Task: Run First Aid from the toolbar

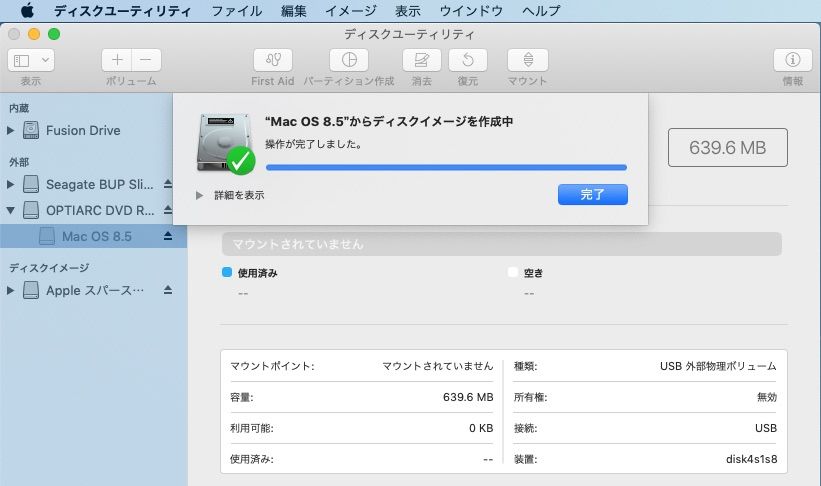Action: point(273,60)
